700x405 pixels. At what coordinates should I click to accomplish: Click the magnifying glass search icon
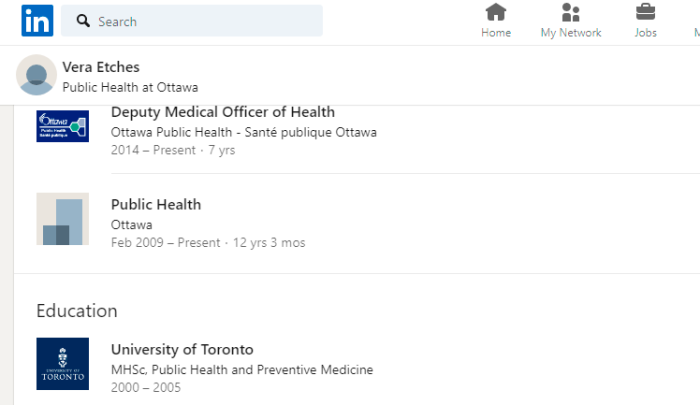(83, 21)
